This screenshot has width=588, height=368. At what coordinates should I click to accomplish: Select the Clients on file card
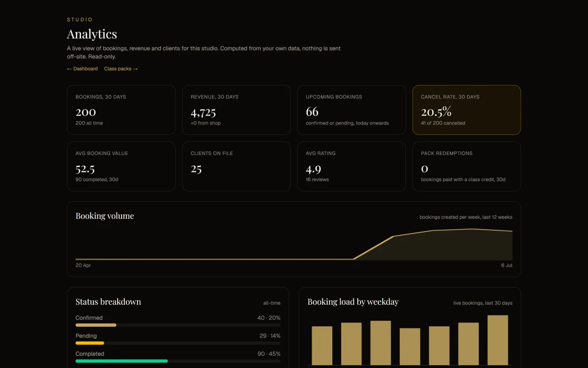coord(236,166)
